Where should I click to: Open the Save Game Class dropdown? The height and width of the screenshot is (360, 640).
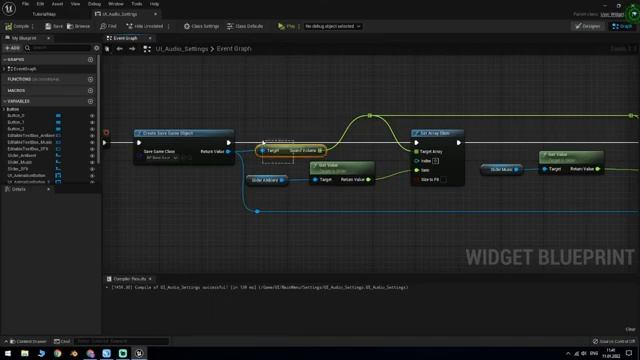pyautogui.click(x=161, y=158)
